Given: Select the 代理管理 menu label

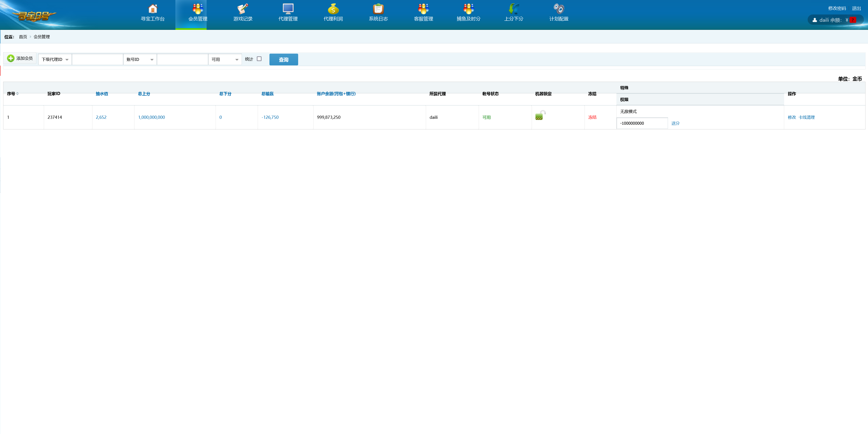Looking at the screenshot, I should 288,19.
